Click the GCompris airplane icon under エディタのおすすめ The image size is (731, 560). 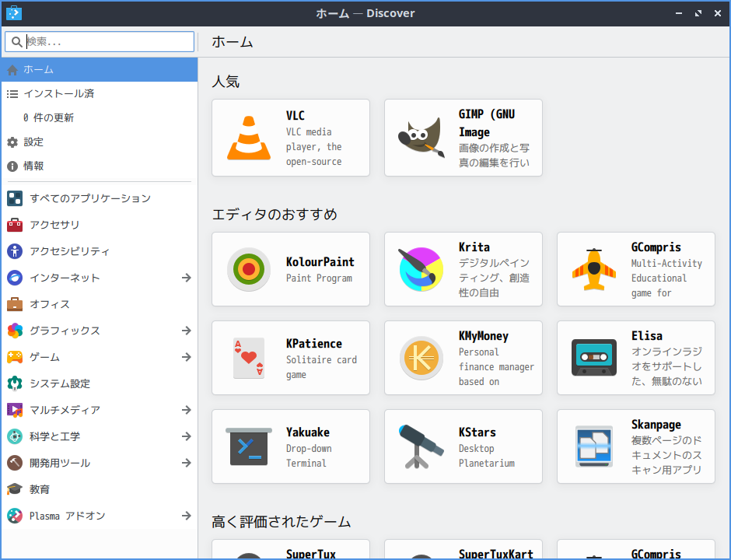593,269
